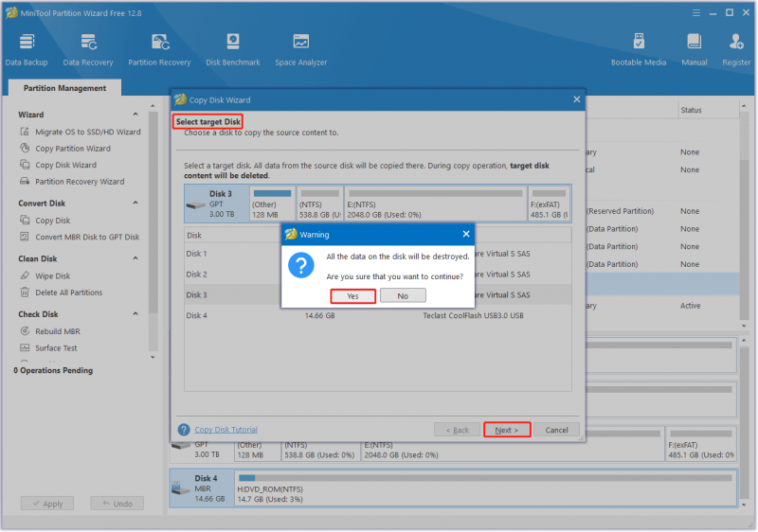This screenshot has width=758, height=532.
Task: Start Copy Partition Wizard
Action: tap(73, 149)
